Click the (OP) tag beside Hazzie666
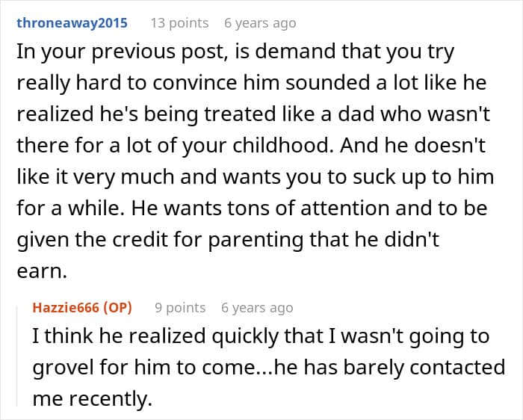This screenshot has height=420, width=523. coord(119,307)
